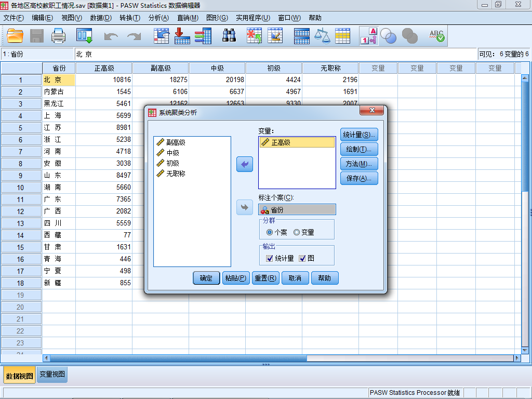Click the 取消 button
Screen dimensions: 532x399
point(295,278)
